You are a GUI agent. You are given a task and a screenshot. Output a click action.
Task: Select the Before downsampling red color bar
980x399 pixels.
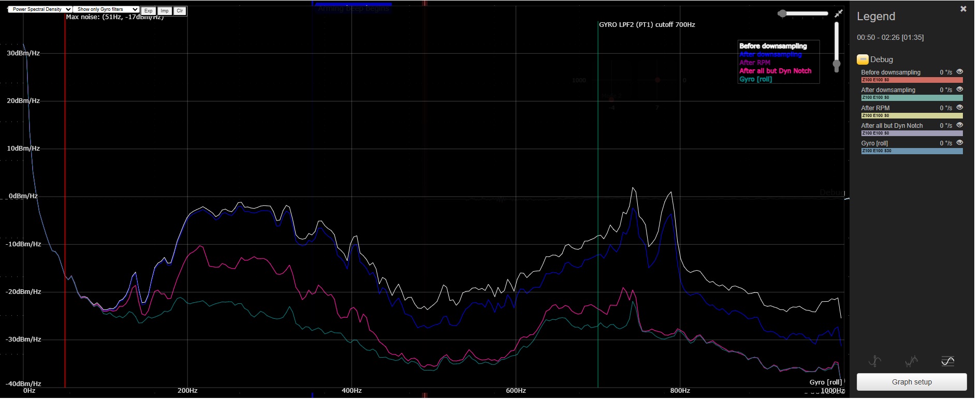(x=911, y=80)
